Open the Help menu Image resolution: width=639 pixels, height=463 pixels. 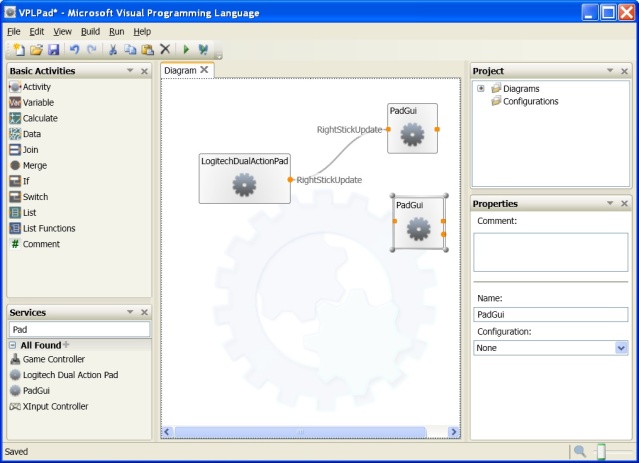(142, 31)
